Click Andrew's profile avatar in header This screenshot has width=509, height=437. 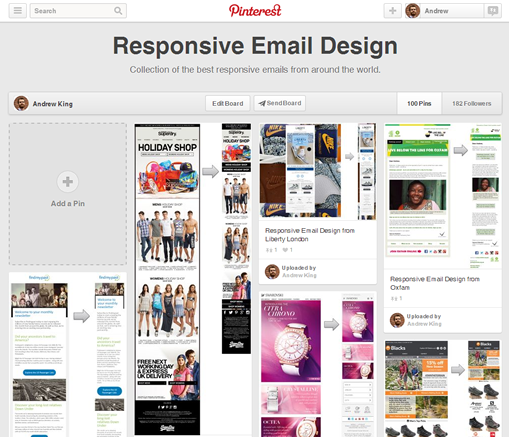tap(413, 11)
